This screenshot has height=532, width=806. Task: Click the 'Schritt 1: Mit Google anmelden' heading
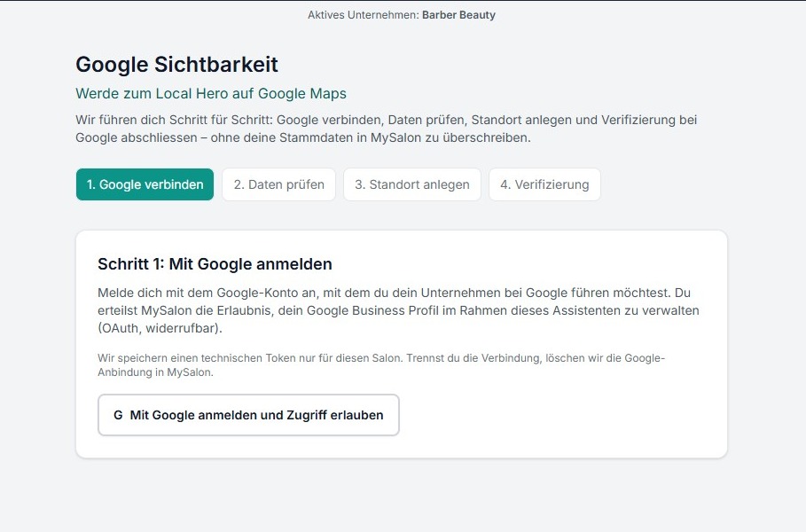point(215,264)
